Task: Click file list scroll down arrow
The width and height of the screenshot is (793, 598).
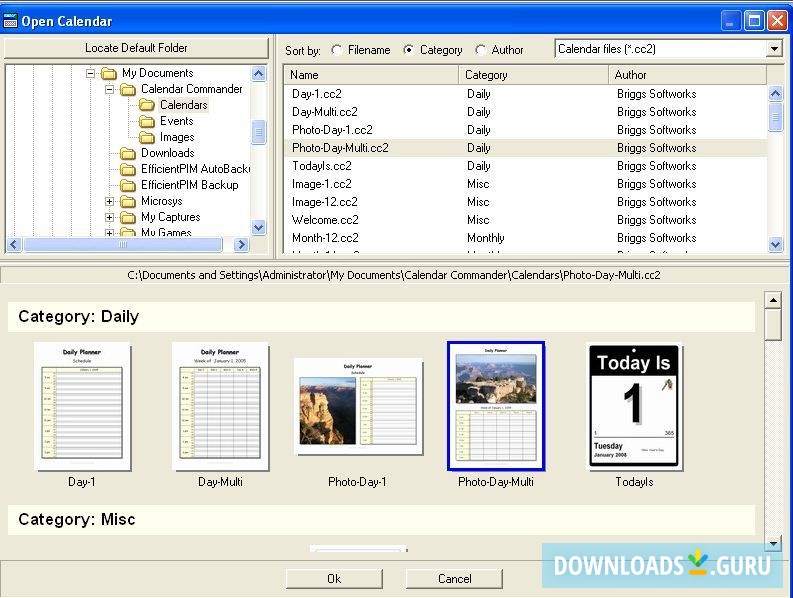Action: (x=775, y=245)
